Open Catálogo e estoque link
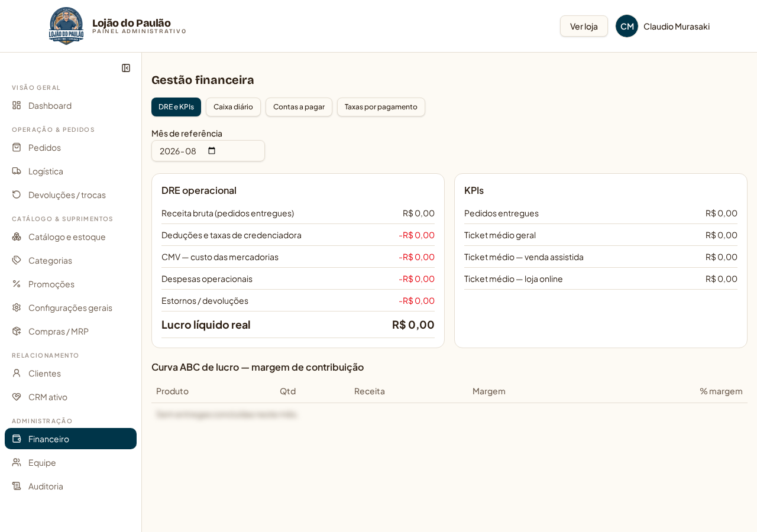This screenshot has width=757, height=532. [70, 236]
